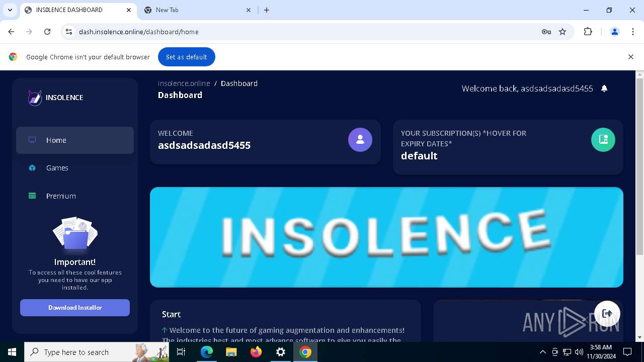Click the purple user profile icon
Viewport: 644px width, 362px height.
pos(360,140)
